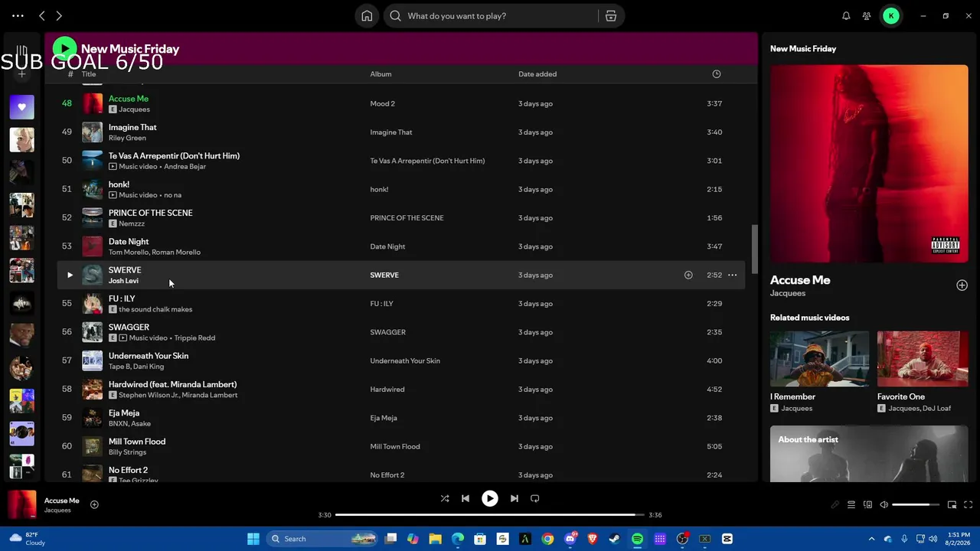Toggle shuffle in the player bar
The width and height of the screenshot is (980, 551).
[445, 498]
